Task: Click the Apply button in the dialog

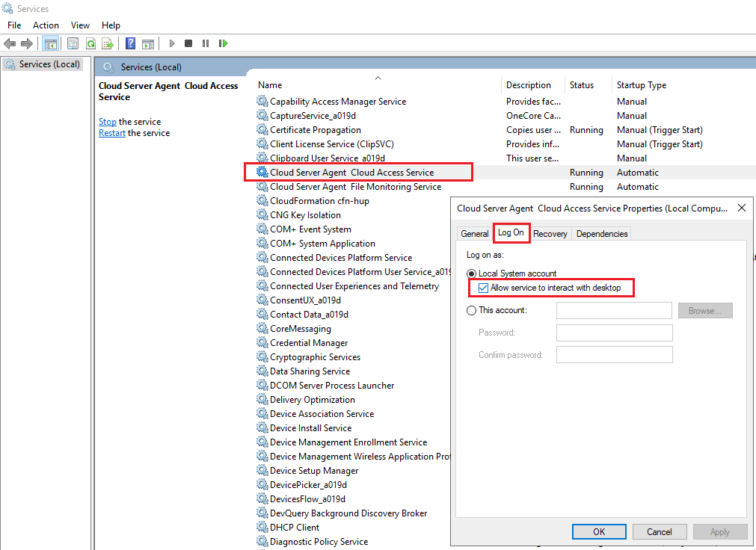Action: (x=720, y=531)
